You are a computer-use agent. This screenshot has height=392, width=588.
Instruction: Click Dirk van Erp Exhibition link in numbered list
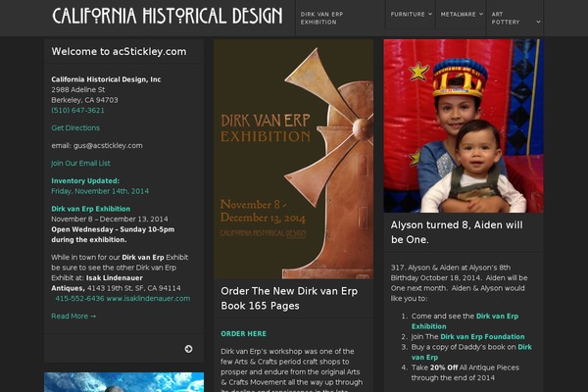pos(465,321)
